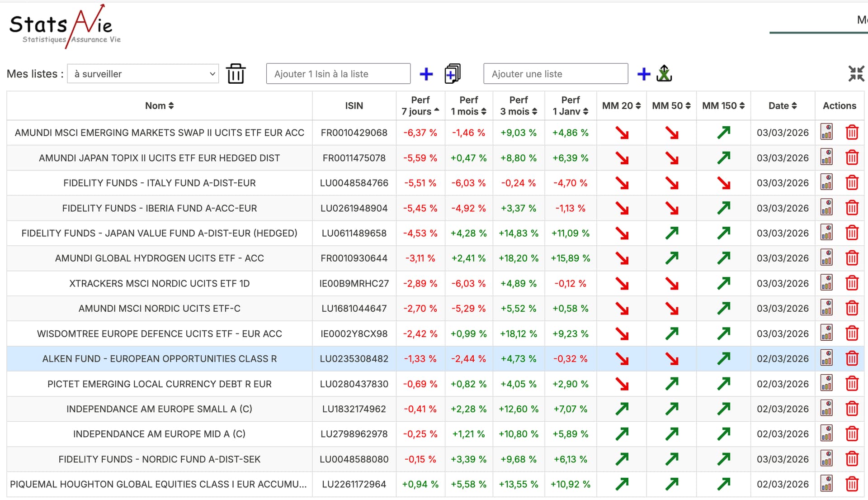Sort by Perf 7 jours column
Viewport: 868px width, 500px height.
pyautogui.click(x=420, y=106)
